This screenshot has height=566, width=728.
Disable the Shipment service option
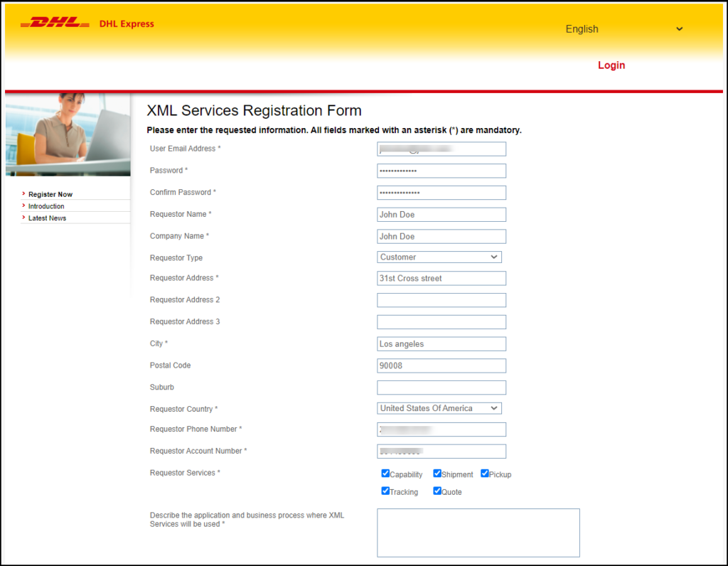[x=437, y=473]
